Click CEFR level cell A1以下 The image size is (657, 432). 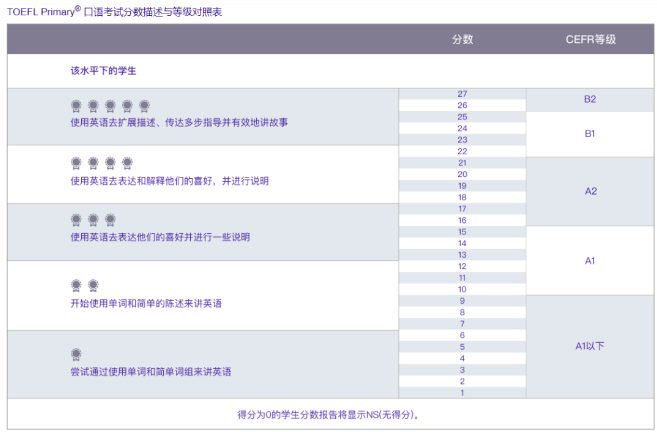point(590,347)
